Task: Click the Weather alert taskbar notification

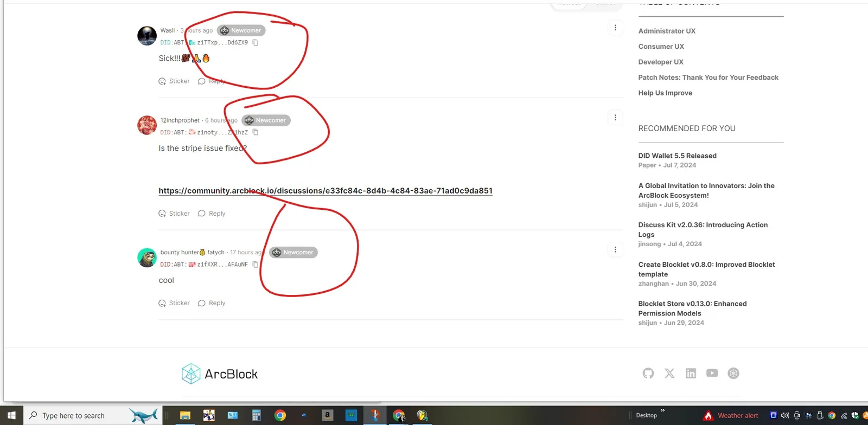Action: tap(731, 415)
